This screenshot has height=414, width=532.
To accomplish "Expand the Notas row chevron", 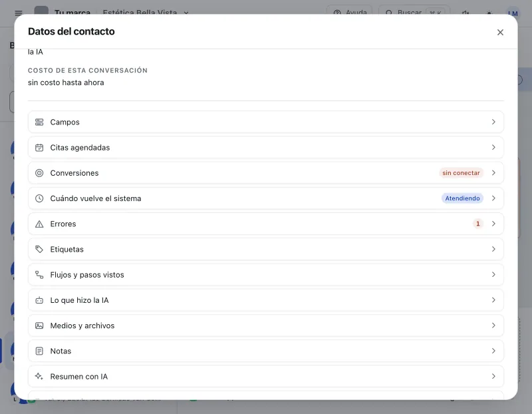I will 493,351.
